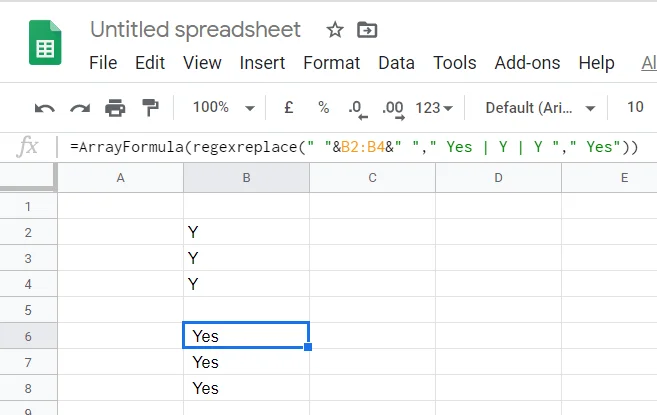This screenshot has width=657, height=415.
Task: Click the Google Sheets home logo
Action: point(45,46)
